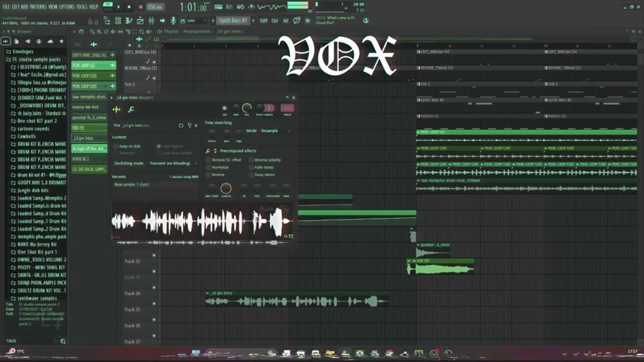Enable Keep on disk option
The image size is (644, 362).
(x=128, y=146)
